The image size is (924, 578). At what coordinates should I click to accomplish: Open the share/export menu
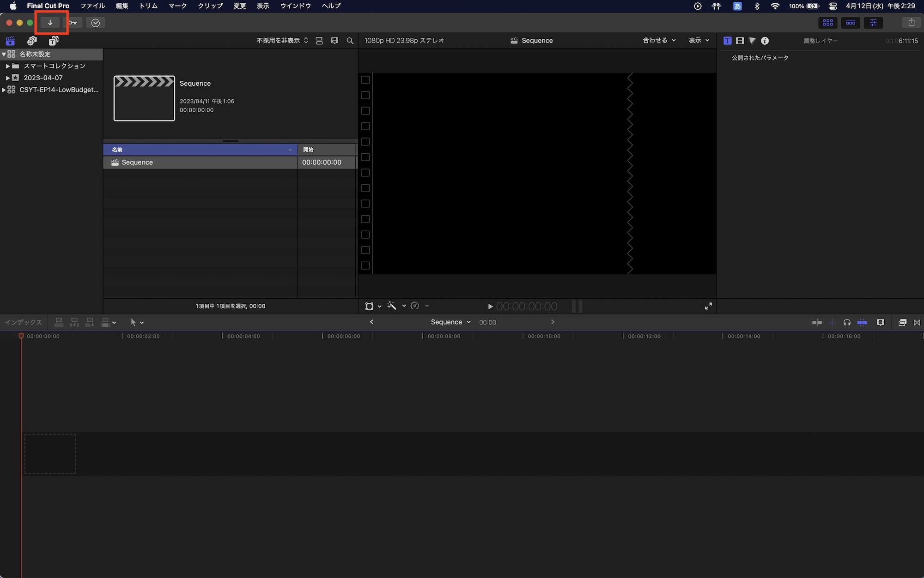pos(911,22)
